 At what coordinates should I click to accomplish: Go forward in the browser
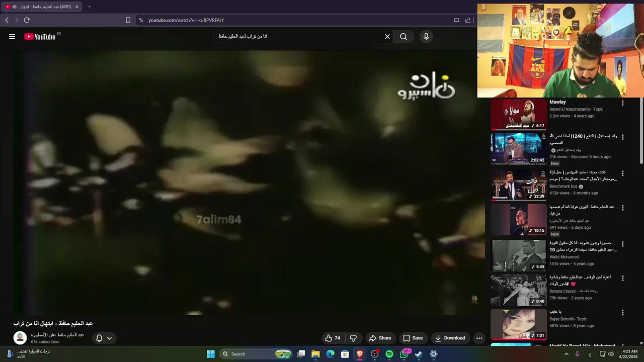[17, 20]
